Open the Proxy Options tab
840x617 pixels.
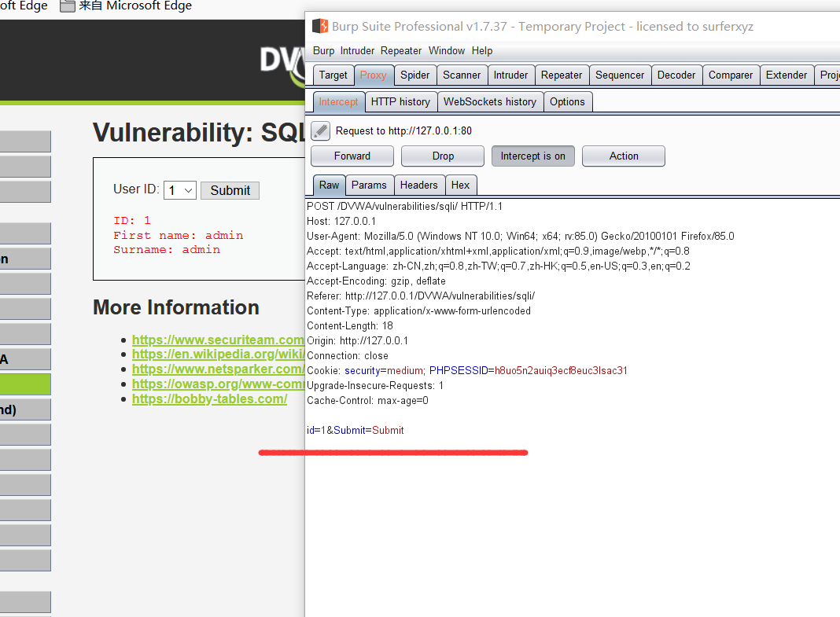(568, 101)
